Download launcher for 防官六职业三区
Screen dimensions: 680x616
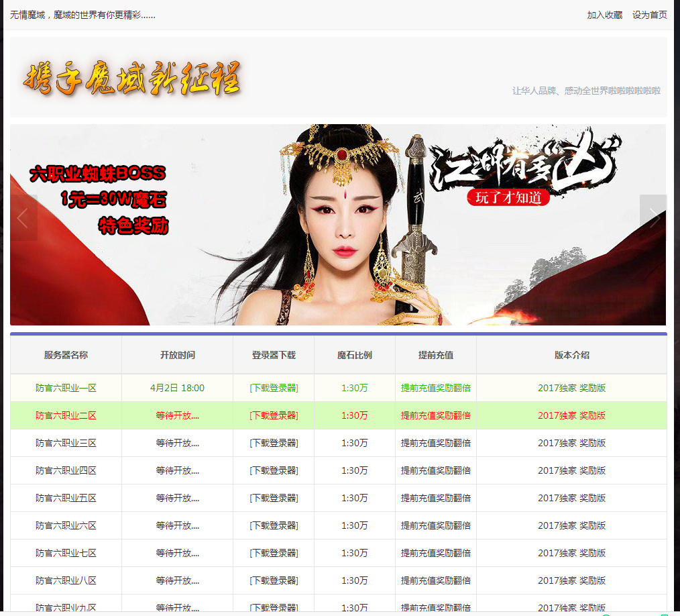[x=274, y=443]
